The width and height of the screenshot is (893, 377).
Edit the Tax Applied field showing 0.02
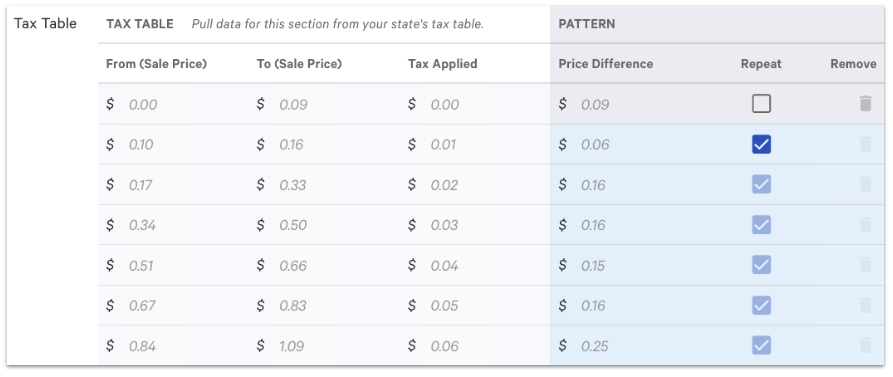pyautogui.click(x=474, y=185)
